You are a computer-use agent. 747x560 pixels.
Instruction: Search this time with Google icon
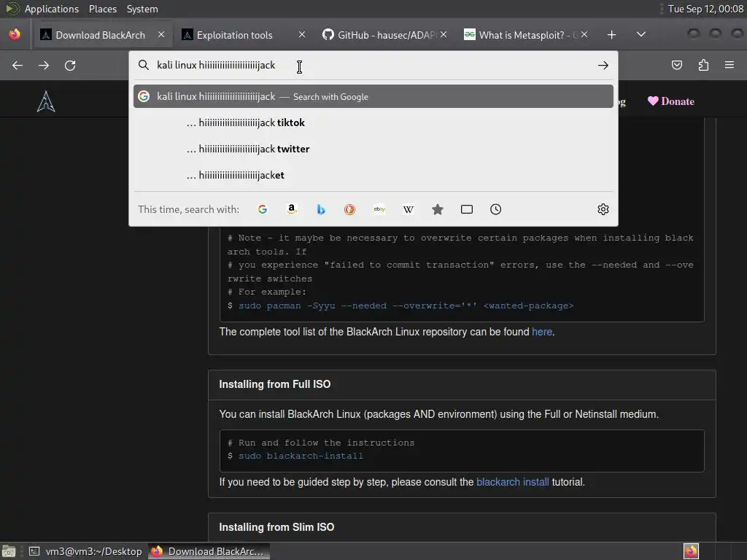[263, 209]
